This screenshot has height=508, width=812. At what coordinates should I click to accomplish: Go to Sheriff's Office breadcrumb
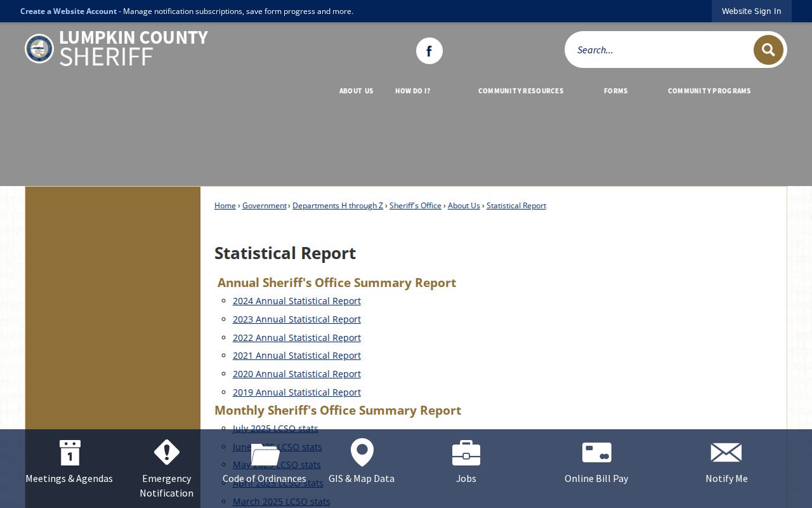coord(416,205)
